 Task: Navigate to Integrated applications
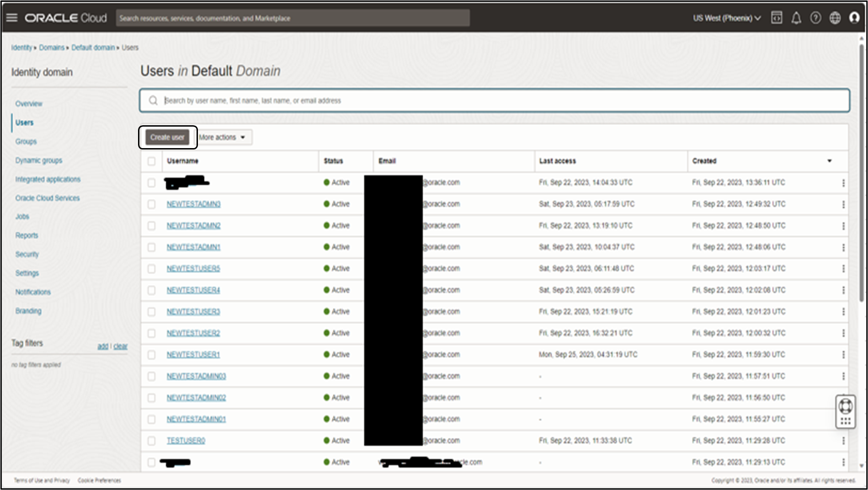pos(48,179)
